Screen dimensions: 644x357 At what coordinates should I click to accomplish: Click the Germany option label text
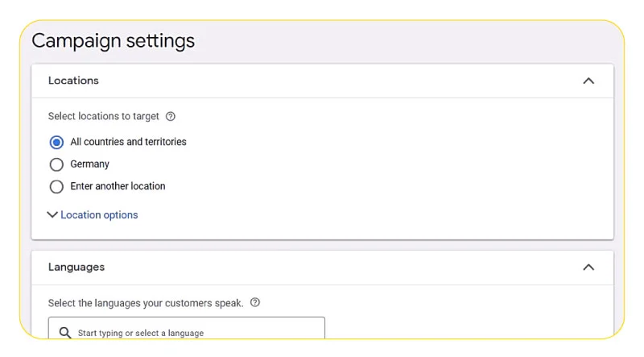click(x=89, y=164)
